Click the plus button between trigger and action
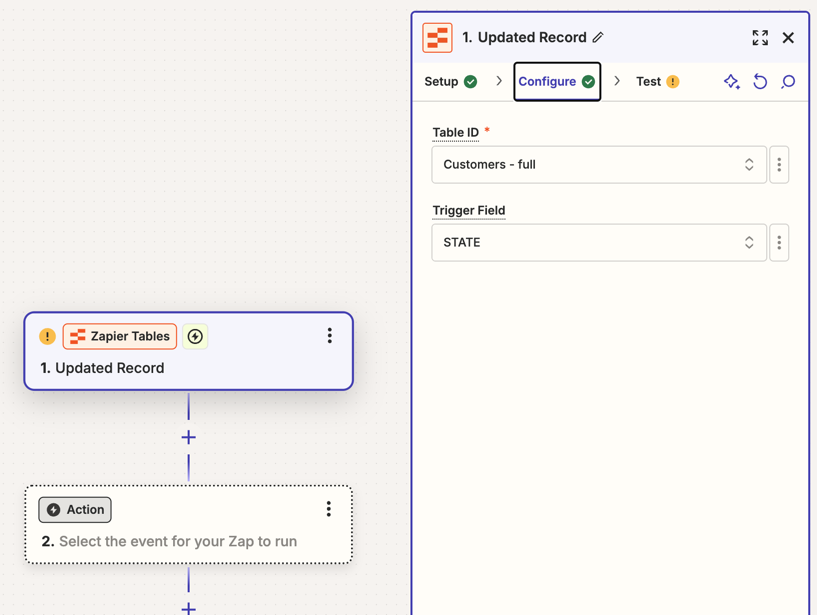The width and height of the screenshot is (817, 615). pos(188,437)
